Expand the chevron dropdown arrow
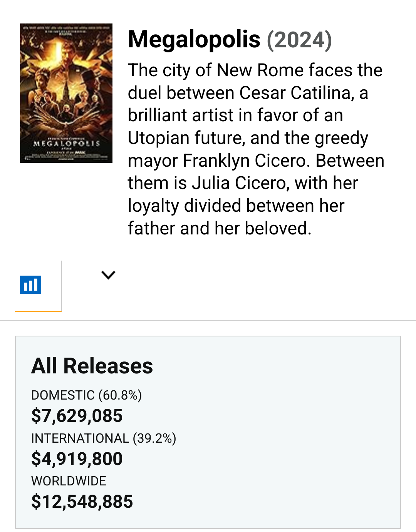416x532 pixels. [x=108, y=275]
